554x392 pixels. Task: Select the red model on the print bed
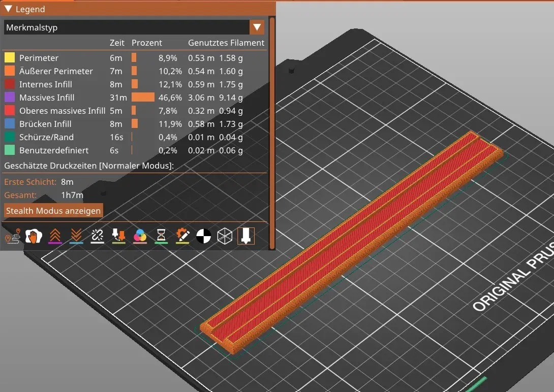coord(352,243)
